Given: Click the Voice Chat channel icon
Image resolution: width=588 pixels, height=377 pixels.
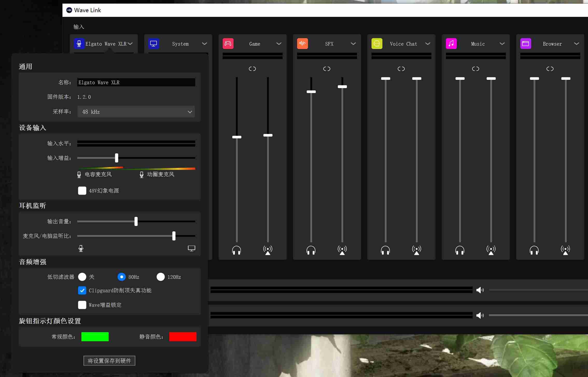Looking at the screenshot, I should (377, 44).
